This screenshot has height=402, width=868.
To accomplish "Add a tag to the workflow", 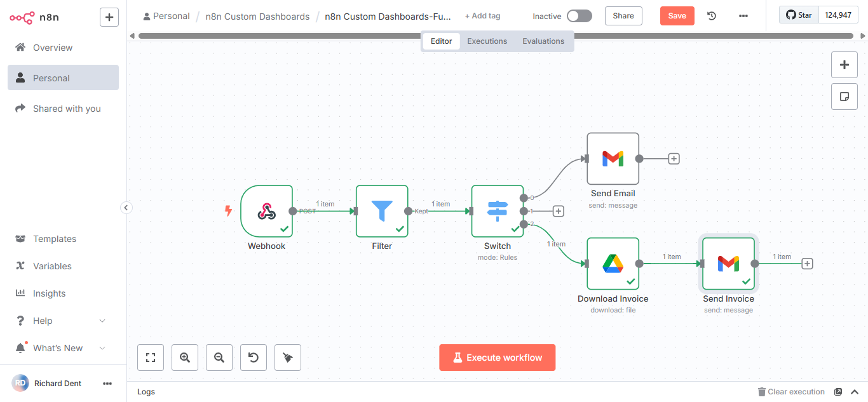I will pyautogui.click(x=482, y=16).
